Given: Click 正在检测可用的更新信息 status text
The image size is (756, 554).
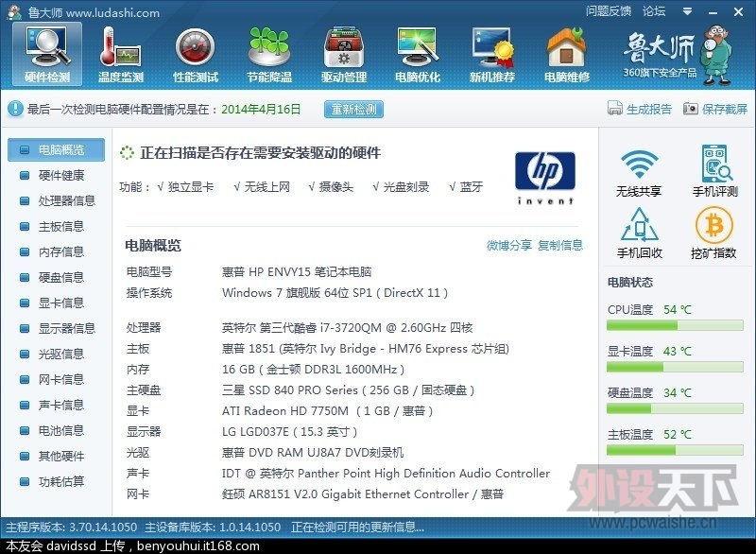Looking at the screenshot, I should 357,527.
